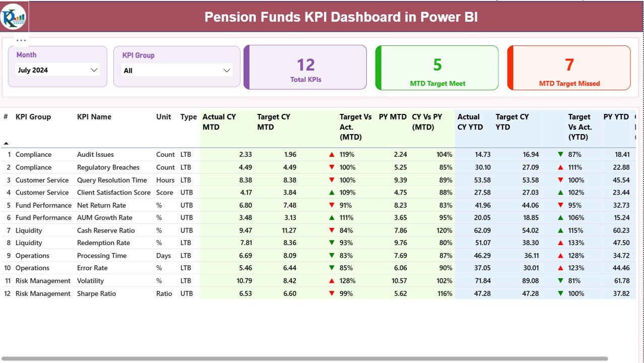Click the green down-arrow on Volatility YTD 81%
Viewport: 644px width, 363px height.
(x=561, y=280)
